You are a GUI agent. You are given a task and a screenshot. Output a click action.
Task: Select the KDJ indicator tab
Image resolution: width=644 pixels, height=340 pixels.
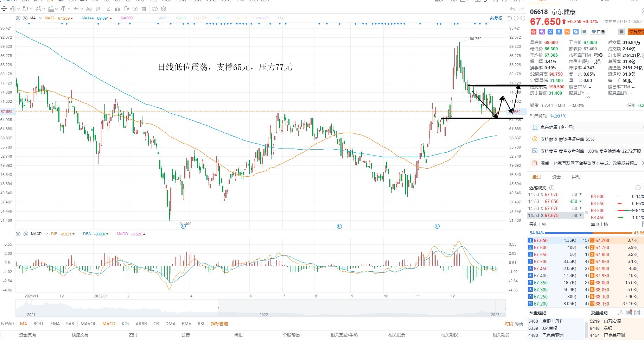(126, 323)
